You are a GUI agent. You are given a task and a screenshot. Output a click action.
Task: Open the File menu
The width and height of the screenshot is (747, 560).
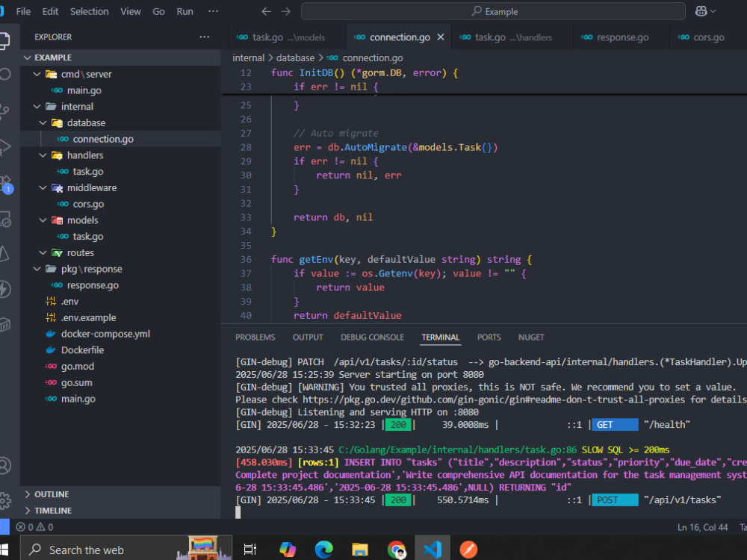pos(23,11)
